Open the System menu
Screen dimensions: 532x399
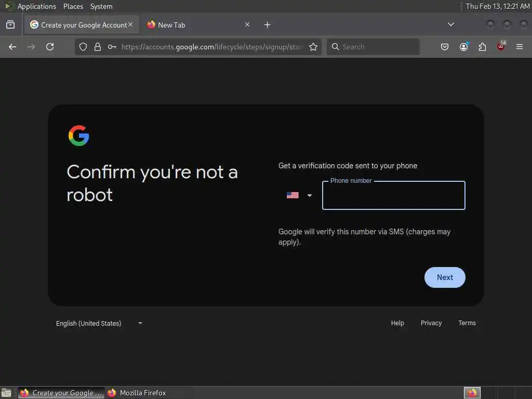point(101,6)
